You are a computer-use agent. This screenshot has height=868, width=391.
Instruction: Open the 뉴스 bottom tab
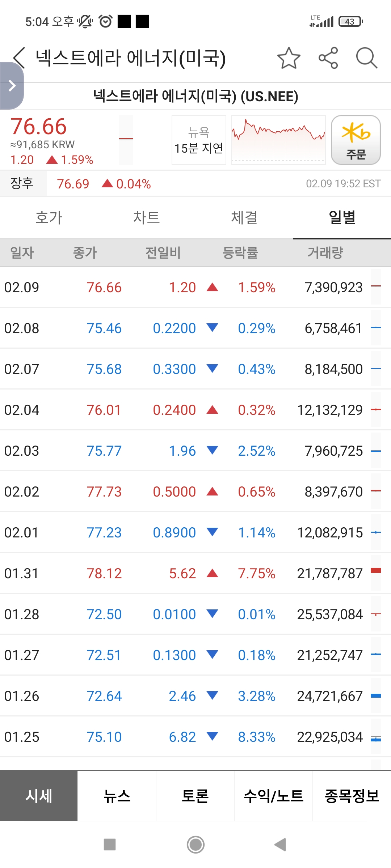click(117, 796)
